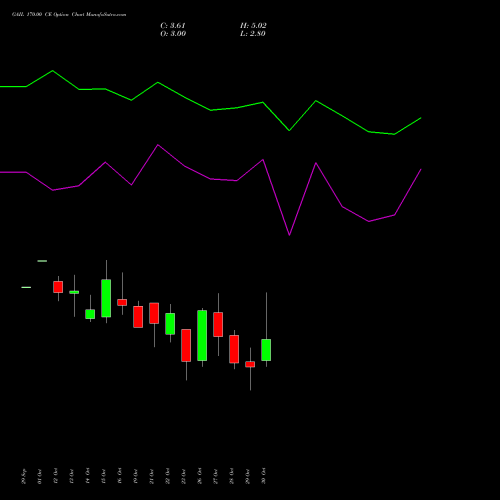
Task: Click the low value 'L: 2.80'
Action: coord(253,34)
